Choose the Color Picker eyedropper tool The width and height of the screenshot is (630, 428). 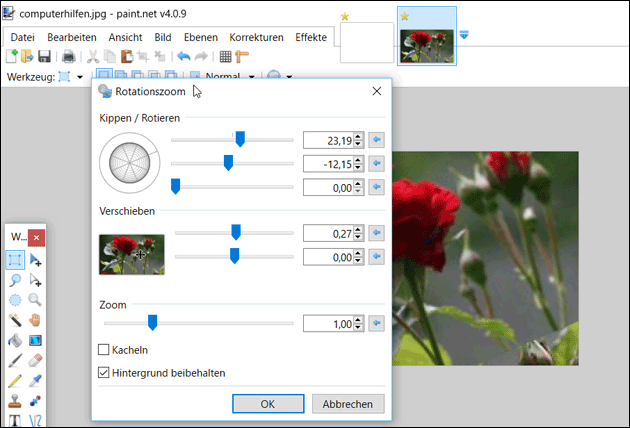coord(36,382)
